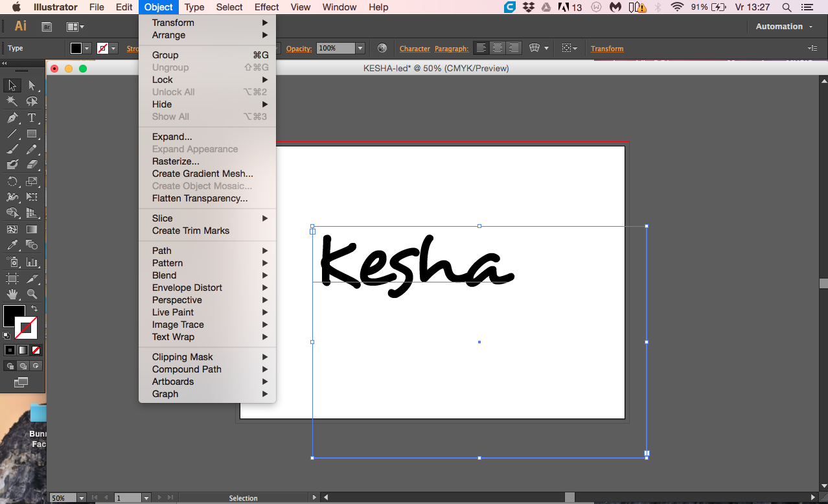Select the Eyedropper tool
Viewport: 828px width, 504px height.
12,245
